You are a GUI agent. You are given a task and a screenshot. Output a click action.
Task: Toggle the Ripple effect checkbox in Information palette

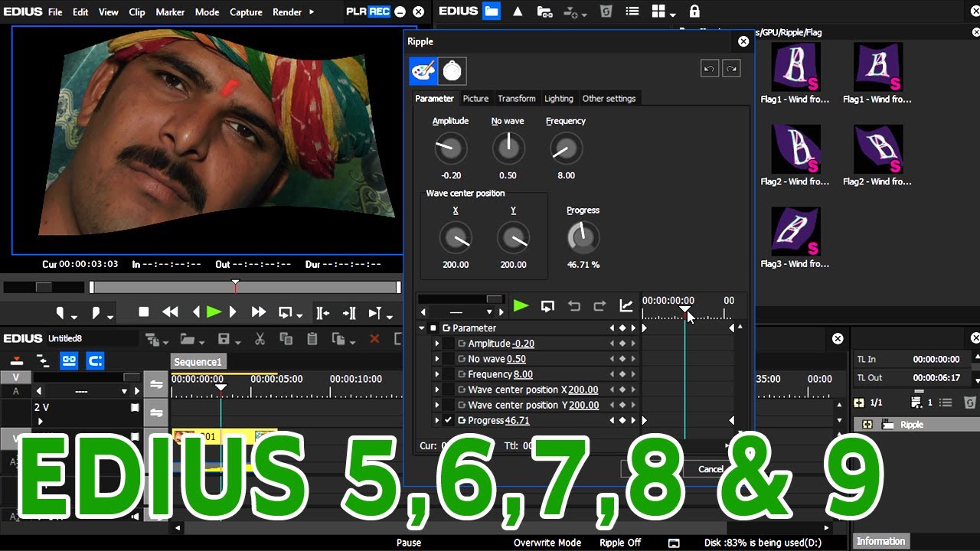[x=867, y=425]
